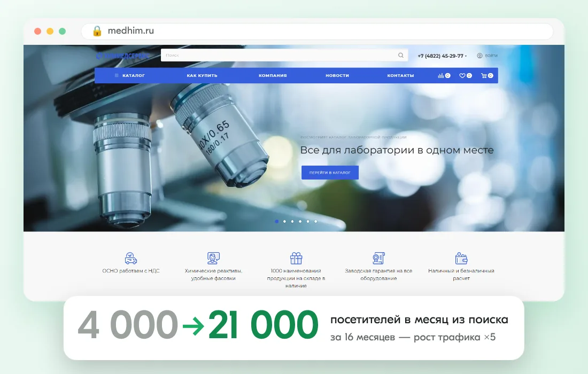This screenshot has width=588, height=374.
Task: Click the Перейти в каталог button
Action: point(330,173)
